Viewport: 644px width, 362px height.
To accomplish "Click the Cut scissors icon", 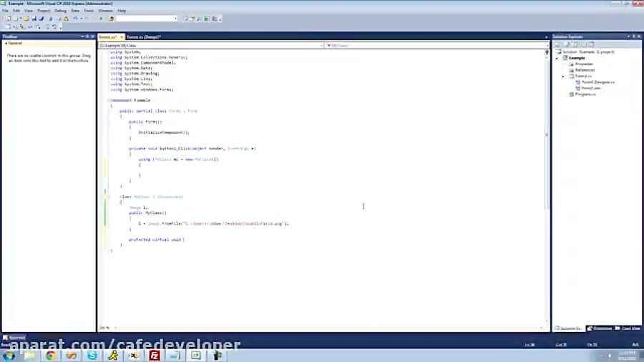I will pyautogui.click(x=51, y=19).
